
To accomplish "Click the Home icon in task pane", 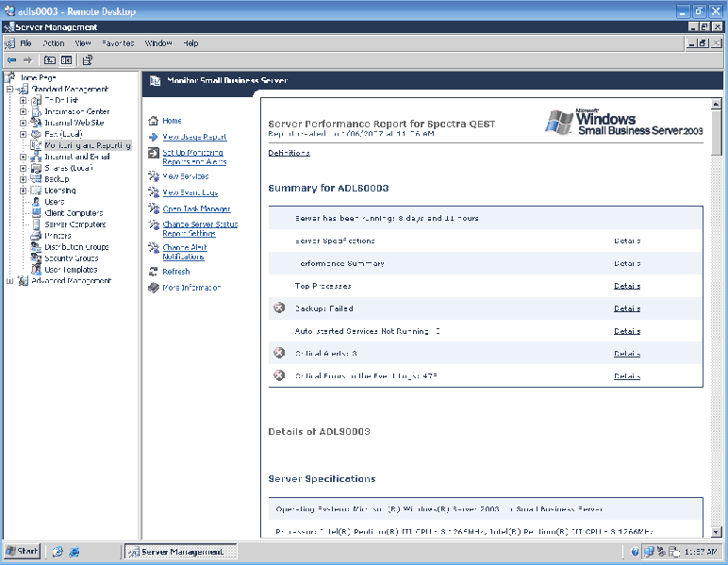I will coord(153,121).
